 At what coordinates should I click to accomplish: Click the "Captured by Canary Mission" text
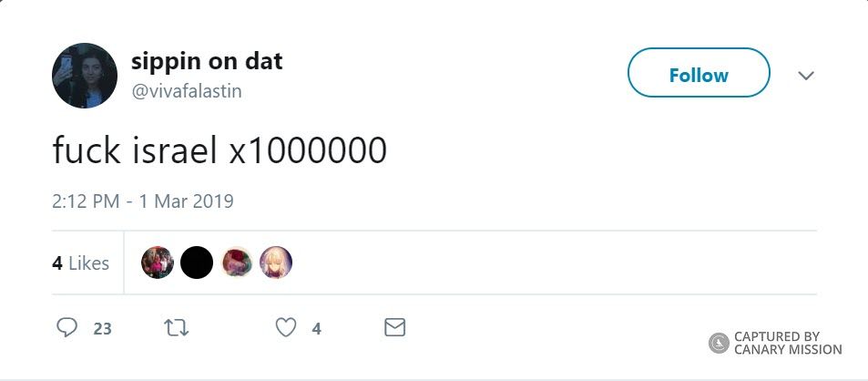point(788,343)
